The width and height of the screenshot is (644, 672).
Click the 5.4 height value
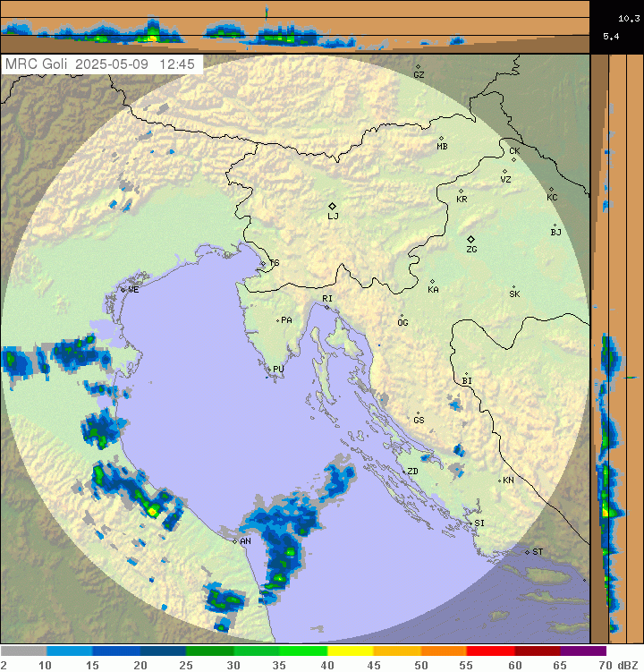[611, 37]
